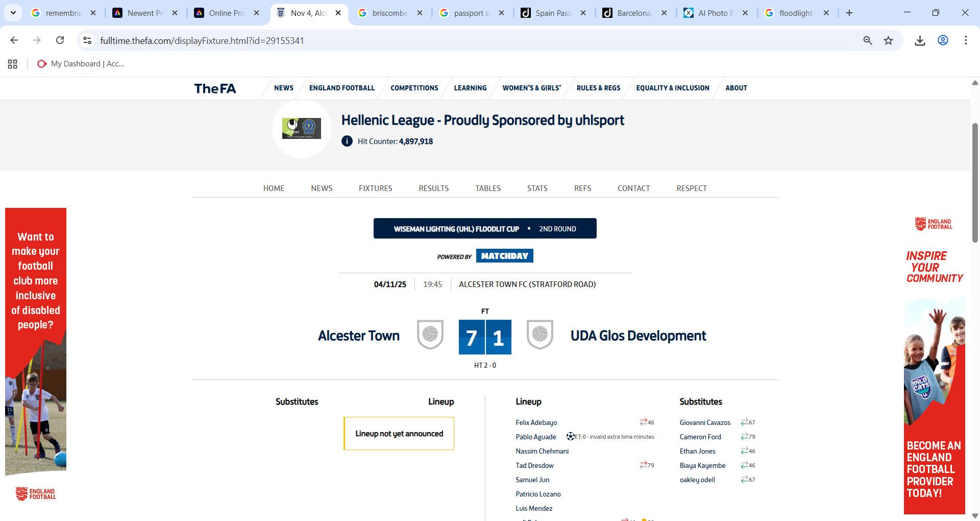Switch to the Barcelona tab
This screenshot has width=980, height=521.
[x=634, y=13]
